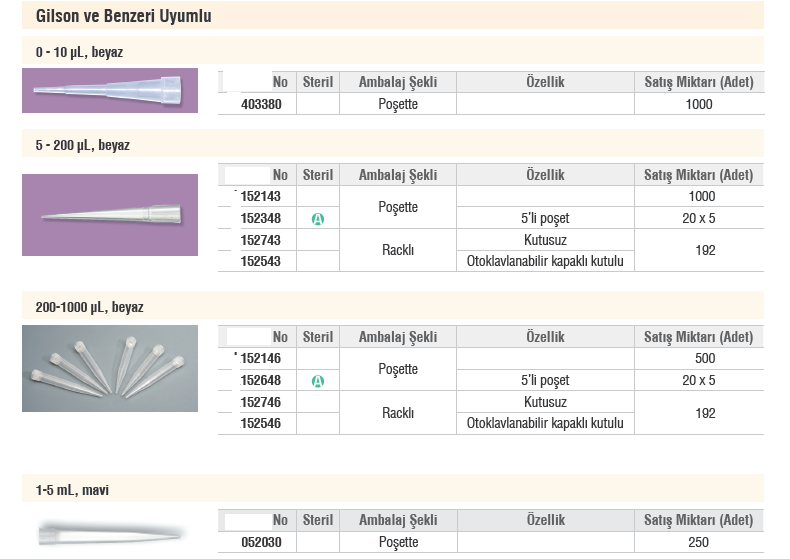Select product number 152143
790x559 pixels.
(x=260, y=196)
